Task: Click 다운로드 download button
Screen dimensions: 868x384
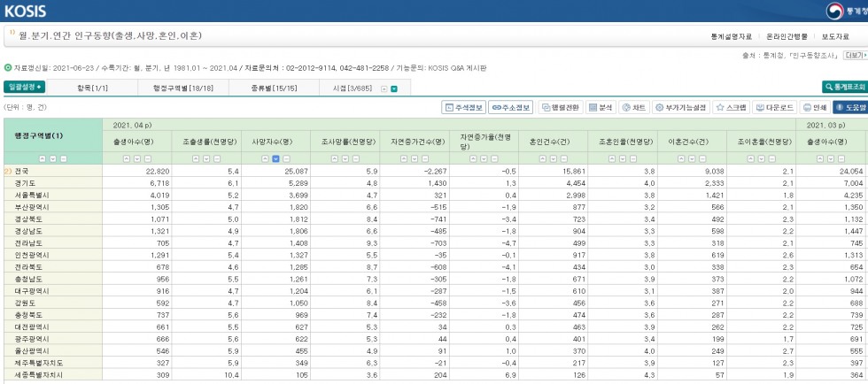Action: 775,107
